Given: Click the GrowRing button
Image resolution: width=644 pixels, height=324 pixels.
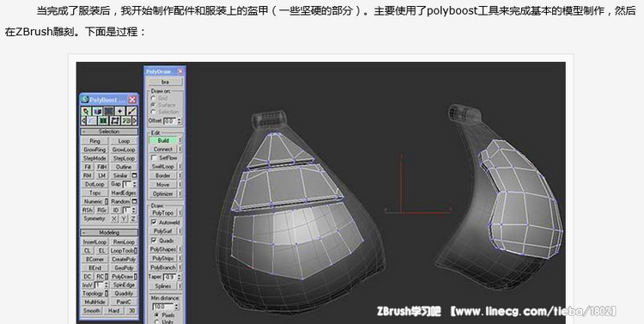Looking at the screenshot, I should pyautogui.click(x=94, y=150).
